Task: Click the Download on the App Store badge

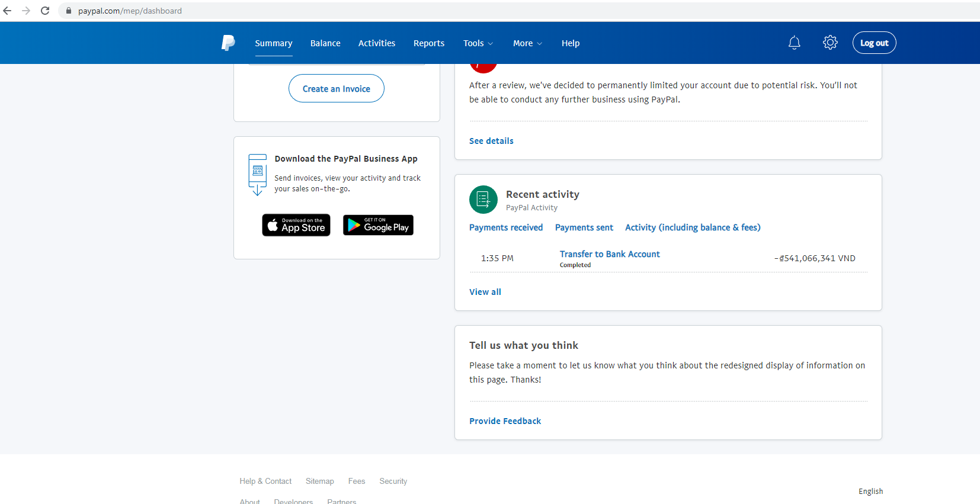Action: pos(296,225)
